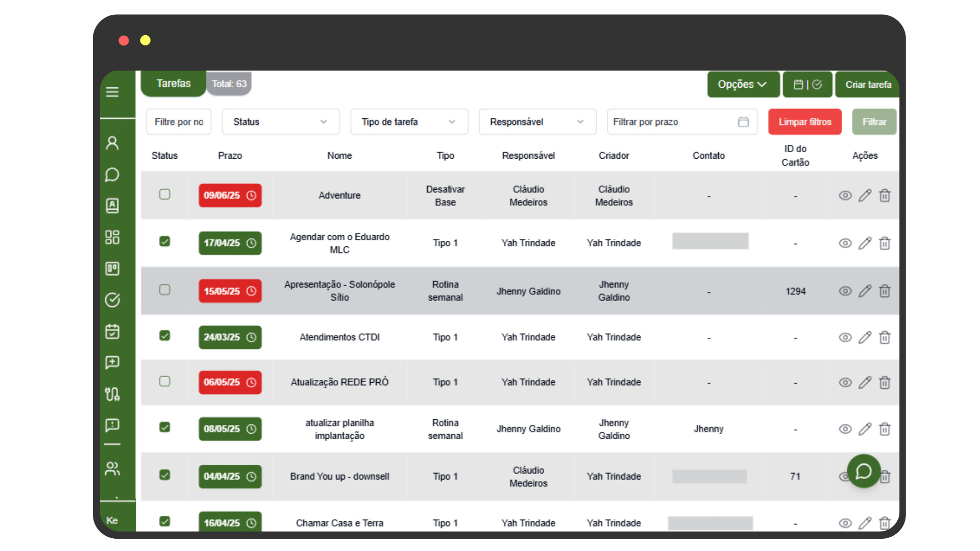Click the Jhenny contact cell
Viewport: 980px width, 551px height.
tap(708, 429)
